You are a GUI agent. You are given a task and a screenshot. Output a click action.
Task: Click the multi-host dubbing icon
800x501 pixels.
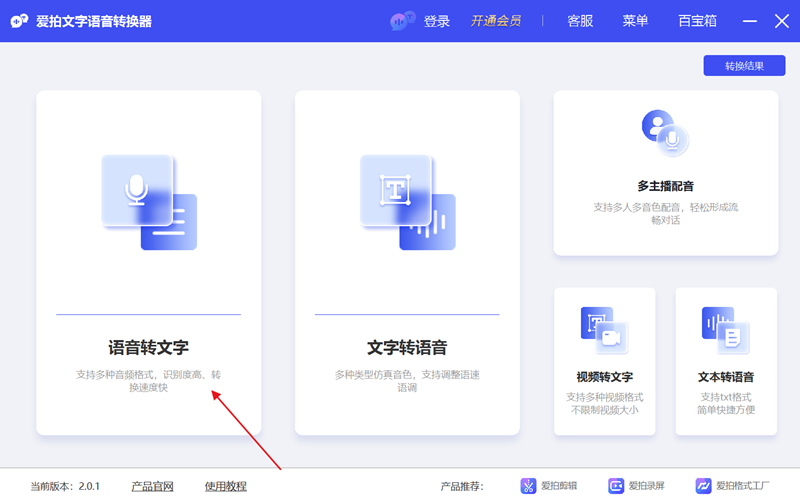pyautogui.click(x=665, y=133)
